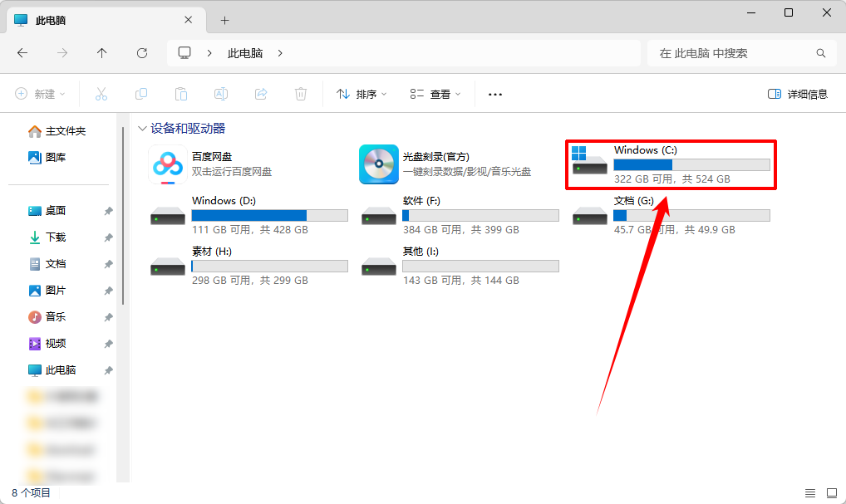846x504 pixels.
Task: Click the Share toolbar icon
Action: click(261, 95)
